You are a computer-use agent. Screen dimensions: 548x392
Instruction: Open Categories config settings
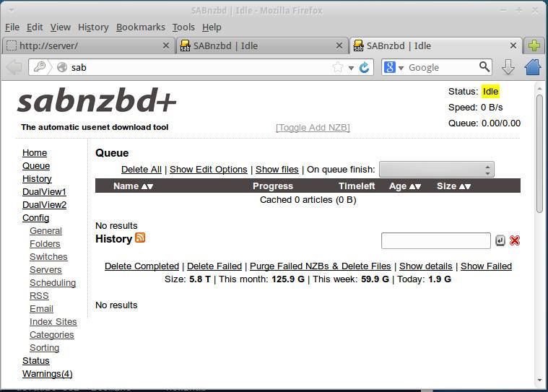point(52,335)
